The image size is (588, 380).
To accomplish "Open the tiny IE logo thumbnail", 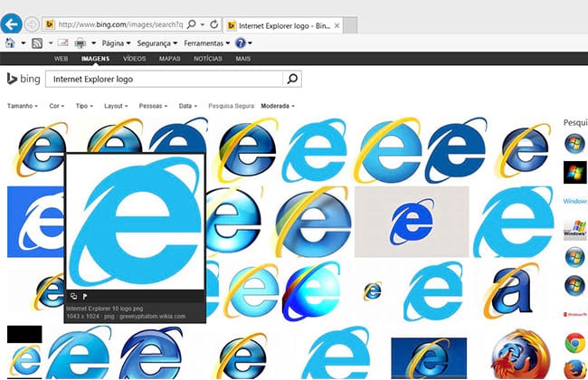I will coord(373,290).
